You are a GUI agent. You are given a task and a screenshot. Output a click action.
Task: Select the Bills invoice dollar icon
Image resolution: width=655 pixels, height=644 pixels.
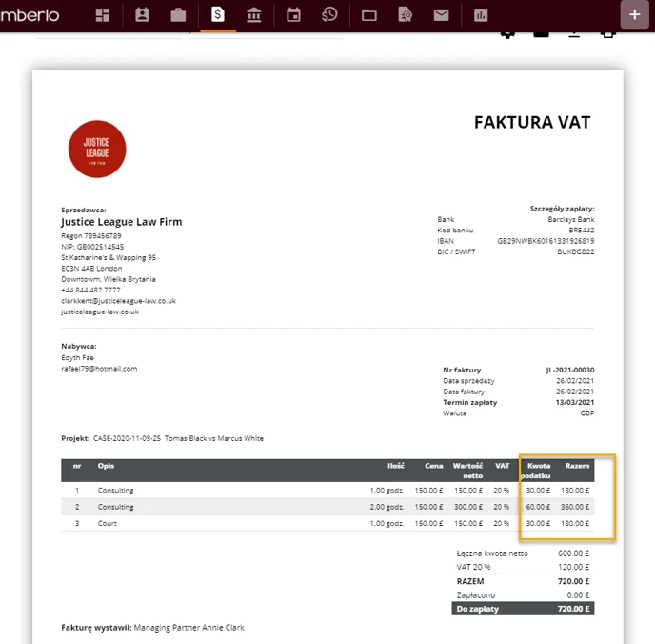click(x=218, y=14)
